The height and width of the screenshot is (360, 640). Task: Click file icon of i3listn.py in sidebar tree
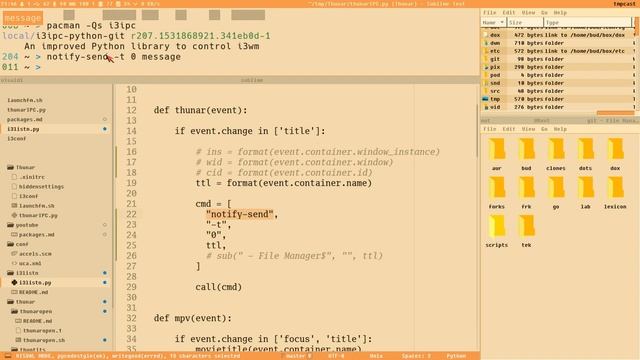(x=14, y=282)
